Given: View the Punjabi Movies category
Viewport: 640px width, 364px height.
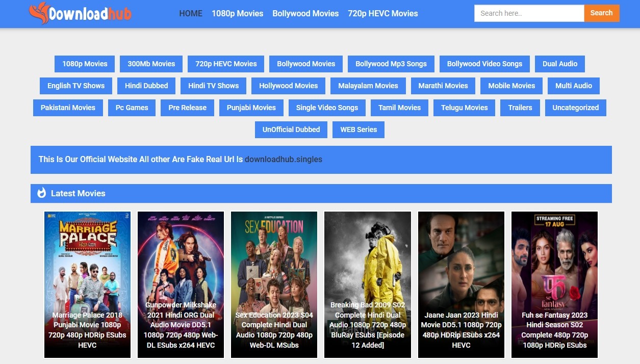Looking at the screenshot, I should [251, 108].
